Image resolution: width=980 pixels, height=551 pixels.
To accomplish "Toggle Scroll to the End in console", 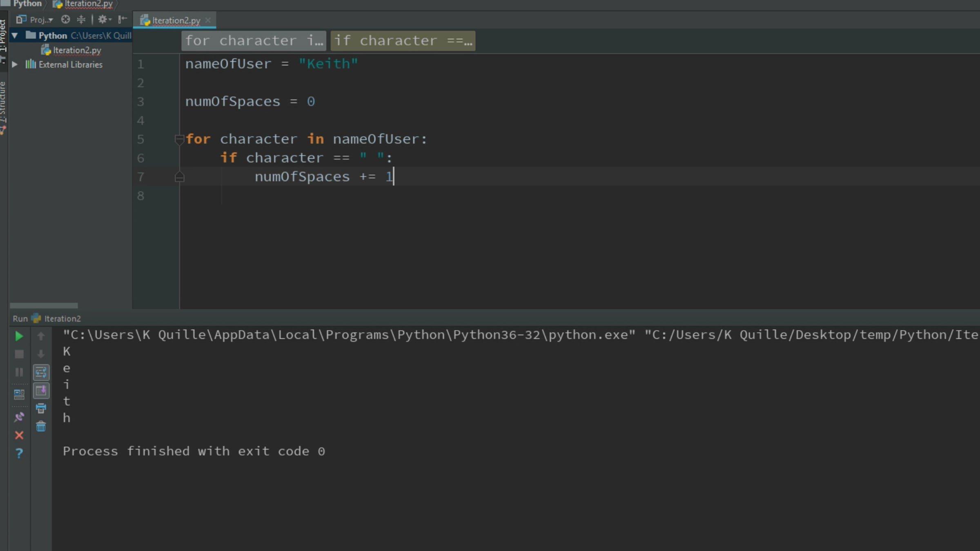I will click(41, 391).
